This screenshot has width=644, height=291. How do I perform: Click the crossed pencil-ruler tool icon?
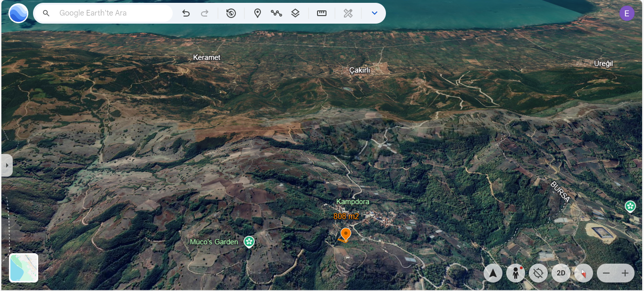(x=348, y=13)
